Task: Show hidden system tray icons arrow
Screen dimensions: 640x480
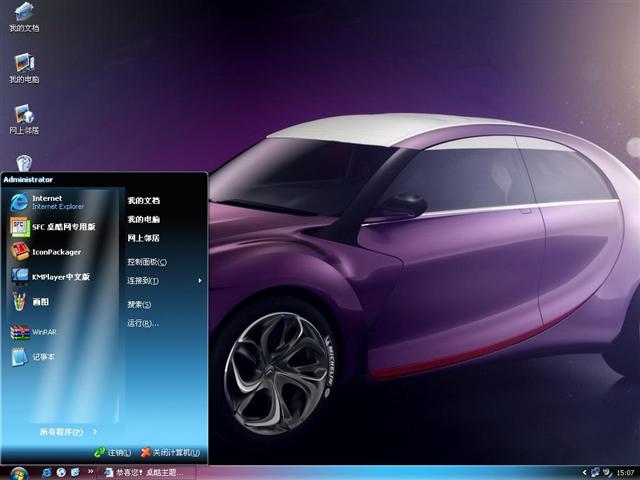Action: pyautogui.click(x=583, y=472)
